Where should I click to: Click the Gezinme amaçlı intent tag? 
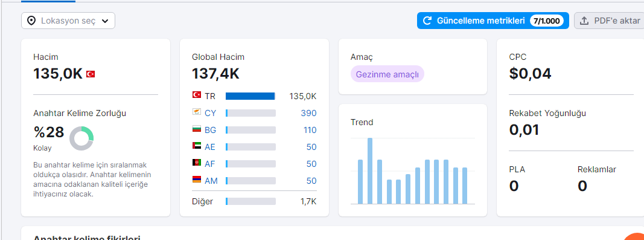point(387,74)
